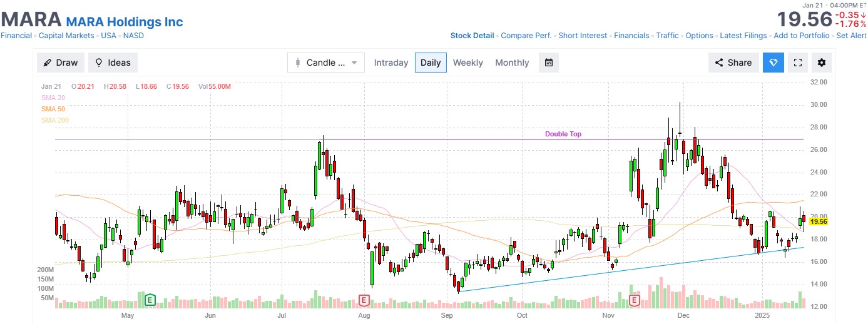Image resolution: width=868 pixels, height=324 pixels.
Task: Open the Compare Perf. link
Action: click(x=526, y=36)
